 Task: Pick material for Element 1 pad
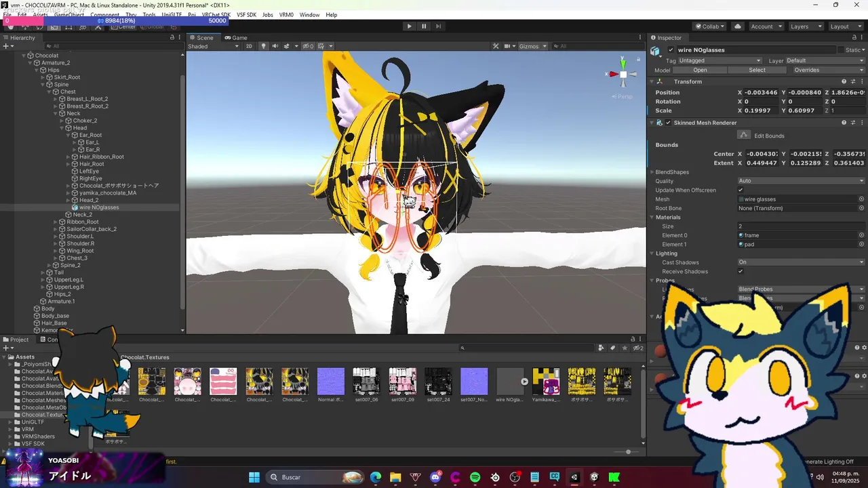tap(862, 244)
